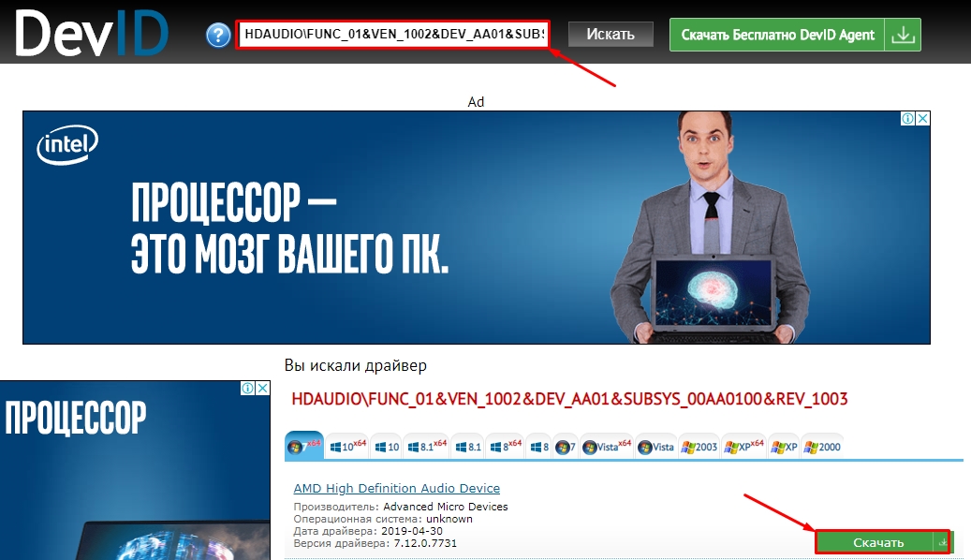Select the Windows 8.1 tab
971x560 pixels.
pos(467,447)
